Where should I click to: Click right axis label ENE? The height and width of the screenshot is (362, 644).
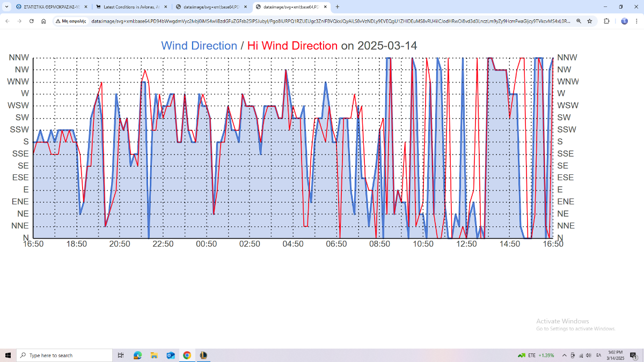566,202
